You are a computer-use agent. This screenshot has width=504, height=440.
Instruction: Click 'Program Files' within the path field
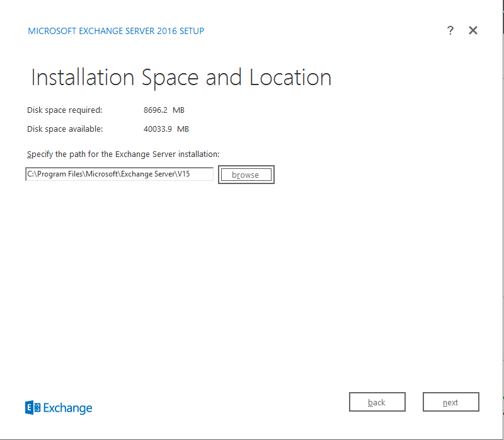pyautogui.click(x=59, y=174)
